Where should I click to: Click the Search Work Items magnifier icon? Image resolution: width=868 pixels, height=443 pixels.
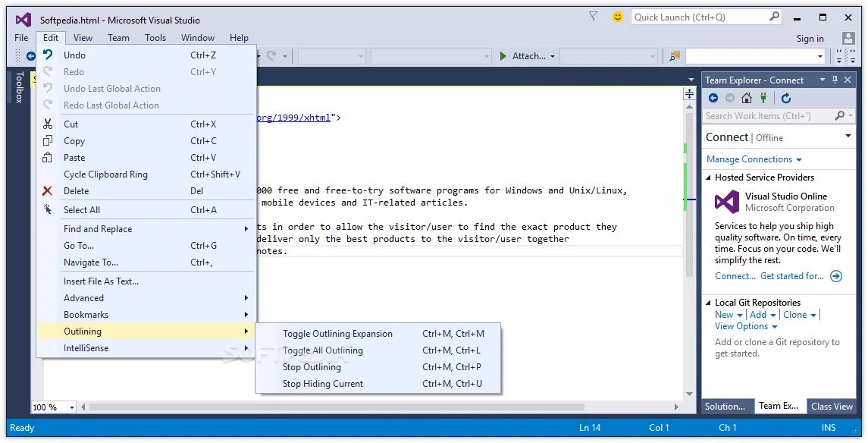pos(840,115)
